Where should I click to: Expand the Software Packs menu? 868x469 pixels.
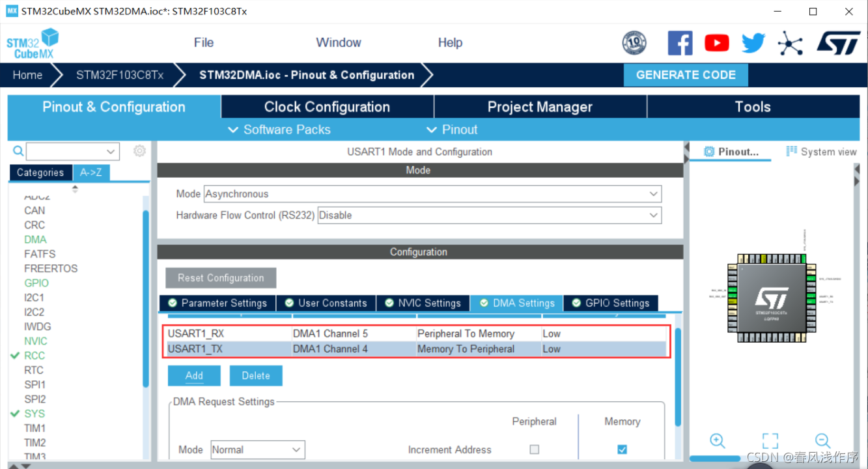tap(279, 130)
